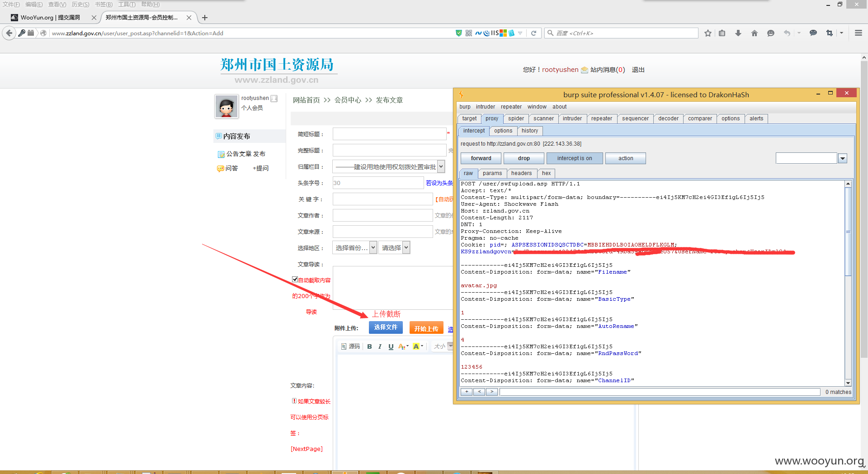Click the Burp action button

[626, 158]
